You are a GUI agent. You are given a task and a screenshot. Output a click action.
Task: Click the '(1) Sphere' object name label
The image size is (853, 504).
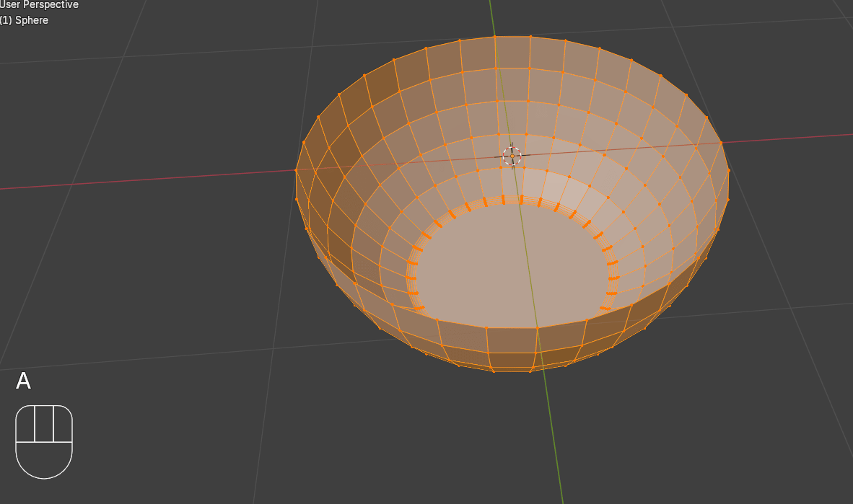coord(24,20)
